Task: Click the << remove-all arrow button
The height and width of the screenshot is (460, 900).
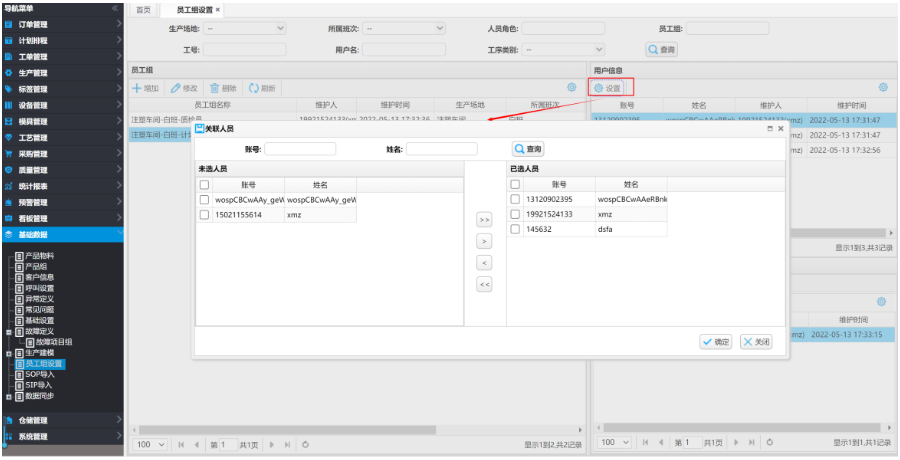Action: pos(485,285)
